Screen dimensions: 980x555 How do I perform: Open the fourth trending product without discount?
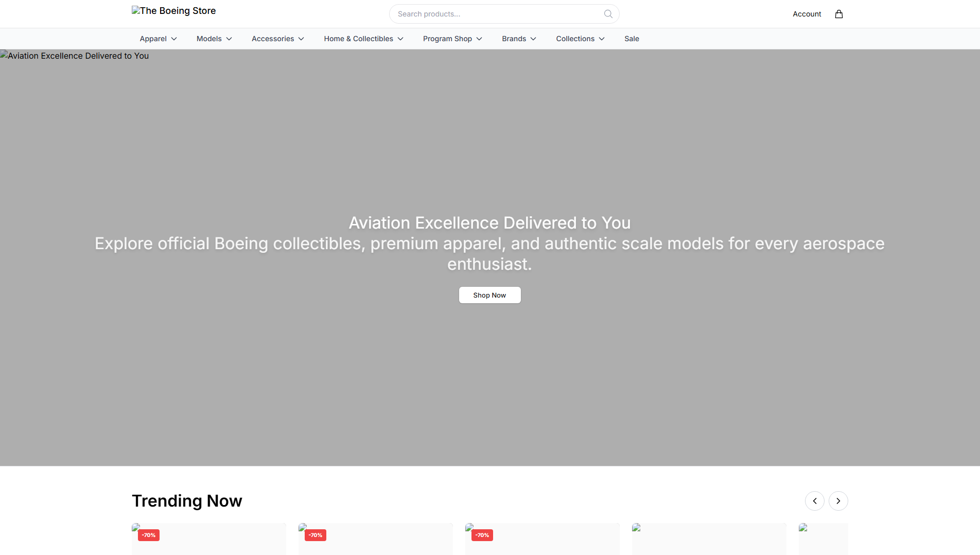pyautogui.click(x=709, y=539)
